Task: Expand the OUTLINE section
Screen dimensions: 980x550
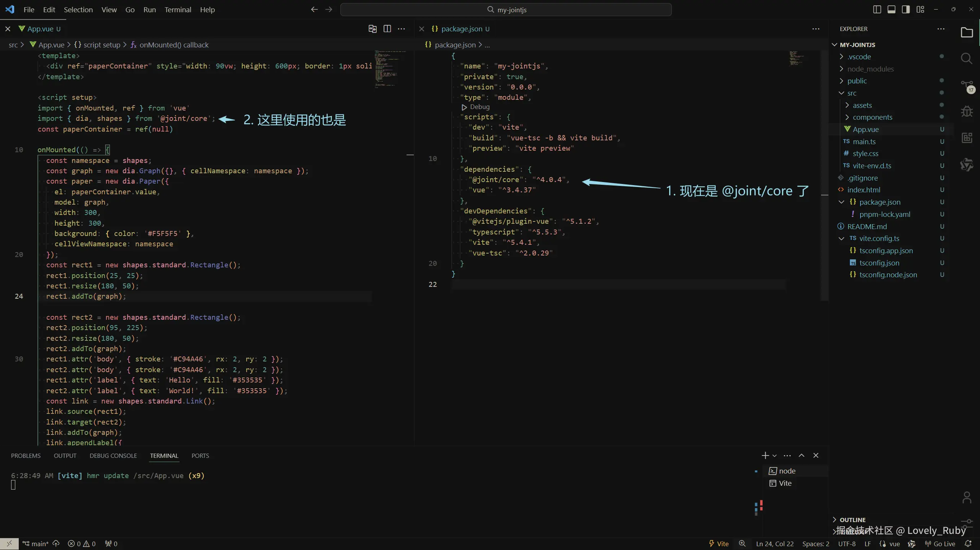Action: [852, 520]
